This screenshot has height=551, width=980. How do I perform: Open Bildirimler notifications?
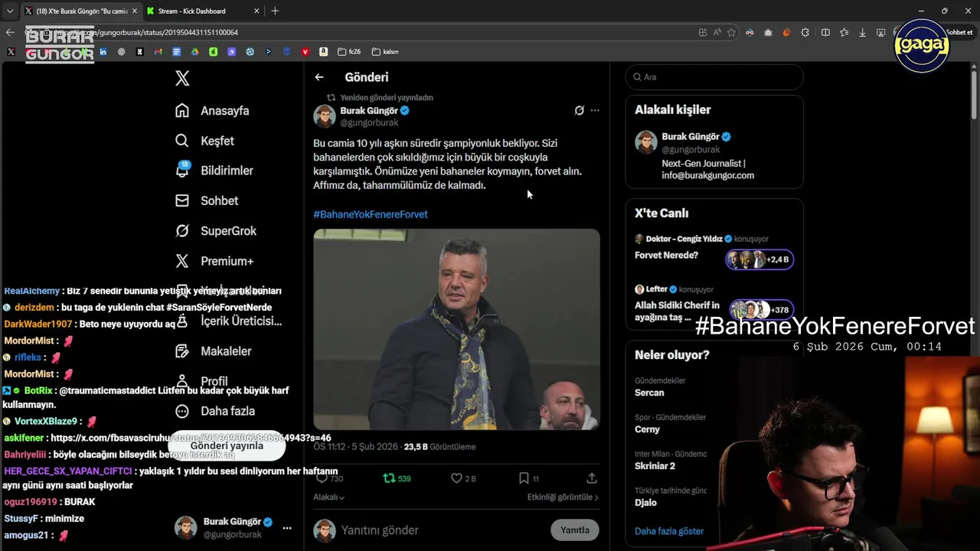(x=214, y=171)
